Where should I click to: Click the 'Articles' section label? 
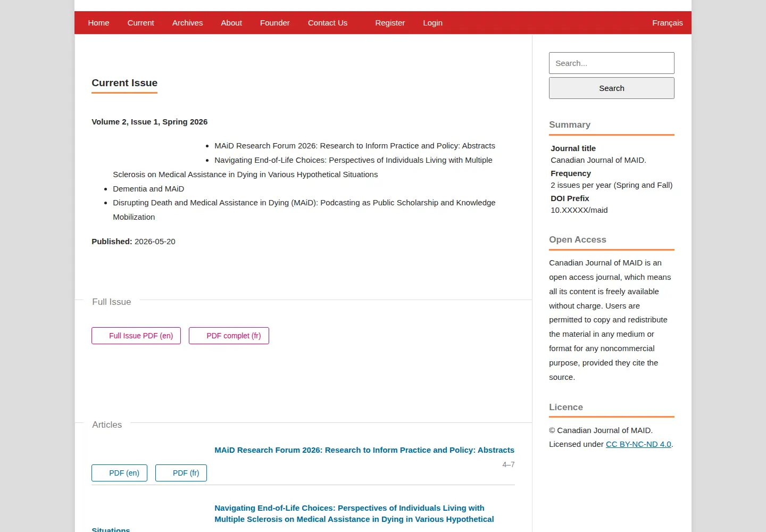click(x=107, y=425)
